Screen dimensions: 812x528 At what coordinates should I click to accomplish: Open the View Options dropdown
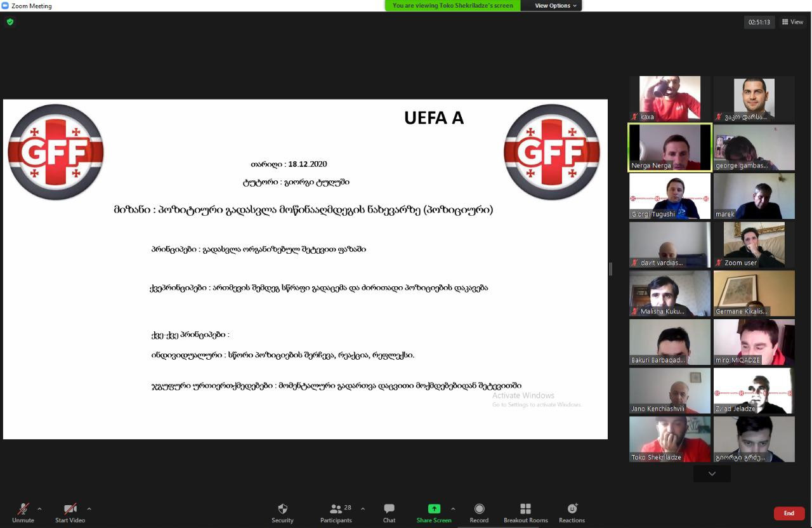[x=555, y=6]
